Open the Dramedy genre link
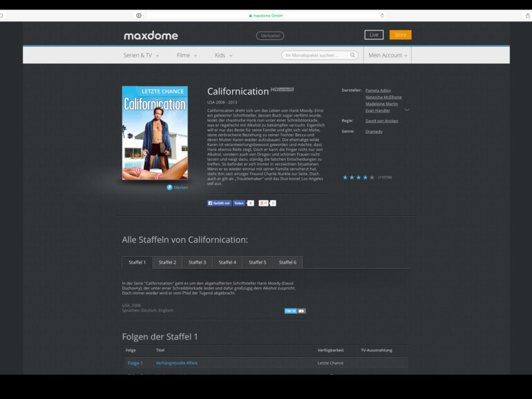 (x=374, y=132)
